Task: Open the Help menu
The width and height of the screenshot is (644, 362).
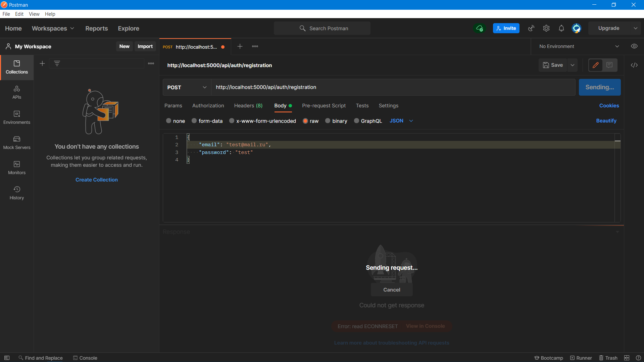Action: click(50, 14)
